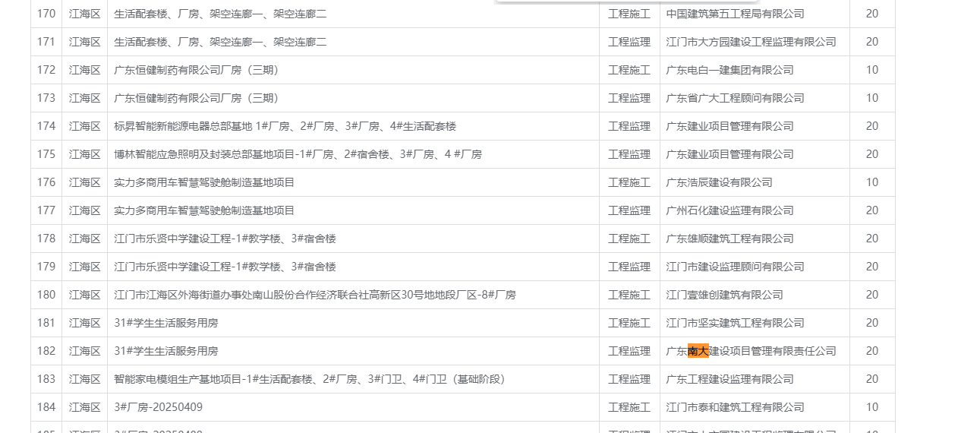
Task: Select 标昇智能新能源电器总部基地 project cell
Action: click(285, 126)
